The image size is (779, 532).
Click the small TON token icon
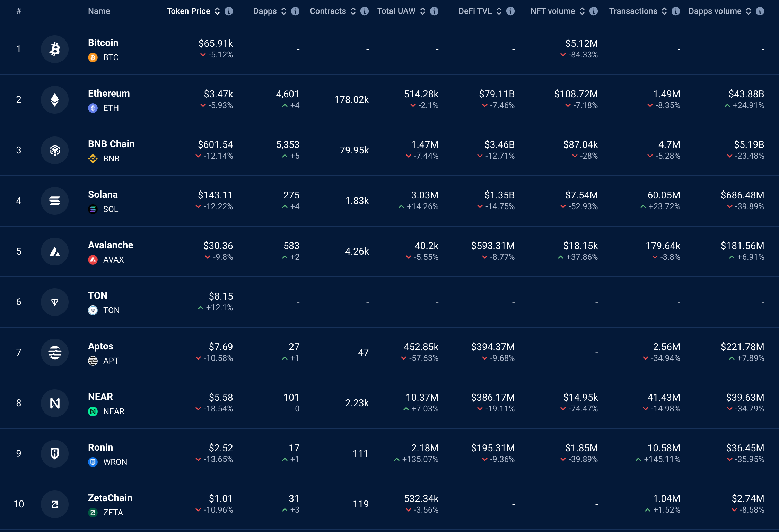coord(93,310)
